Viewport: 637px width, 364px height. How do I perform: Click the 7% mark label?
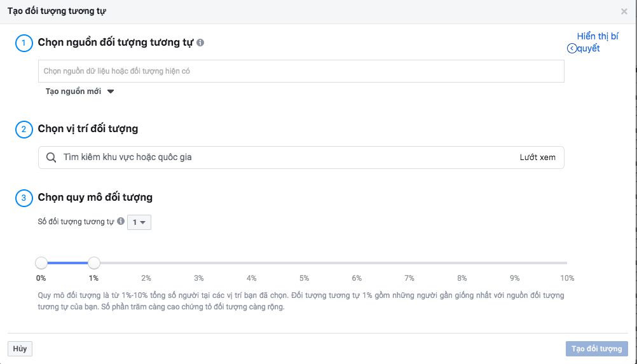click(409, 278)
